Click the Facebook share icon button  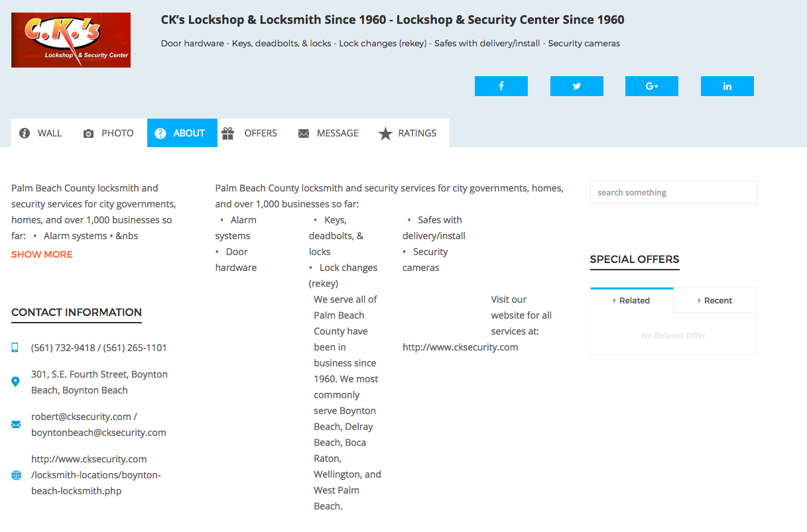[x=501, y=86]
